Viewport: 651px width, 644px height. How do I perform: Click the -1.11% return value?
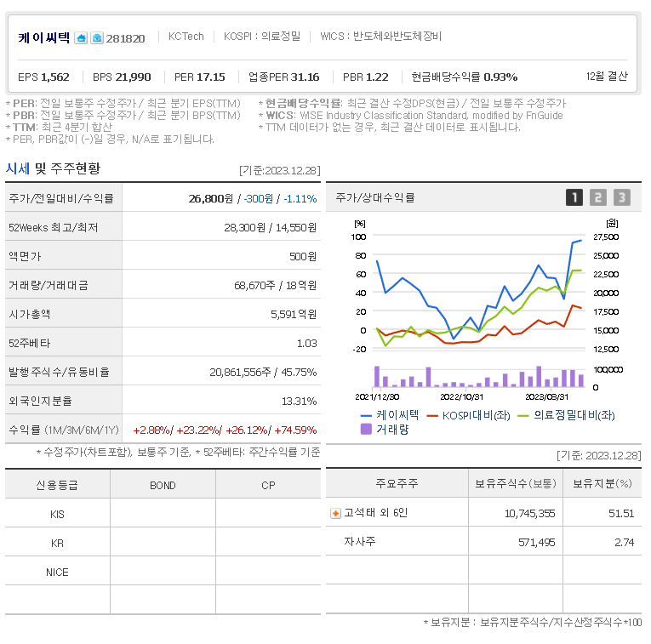(x=300, y=199)
